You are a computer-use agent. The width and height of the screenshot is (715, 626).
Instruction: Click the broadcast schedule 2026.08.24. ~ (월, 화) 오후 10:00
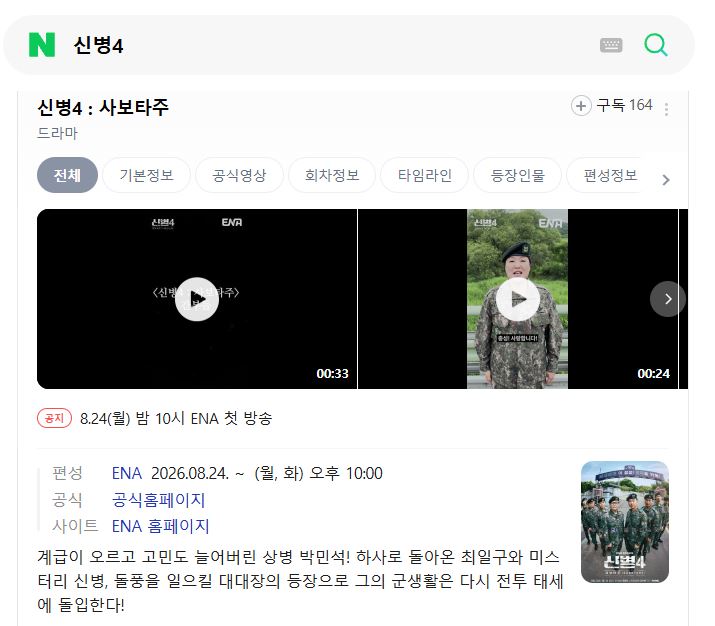pyautogui.click(x=267, y=473)
